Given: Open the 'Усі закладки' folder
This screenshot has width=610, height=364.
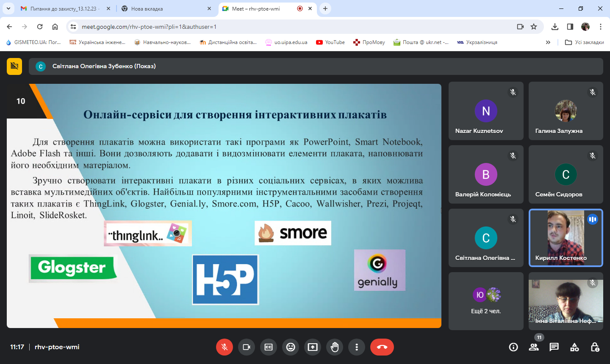Looking at the screenshot, I should pyautogui.click(x=585, y=42).
